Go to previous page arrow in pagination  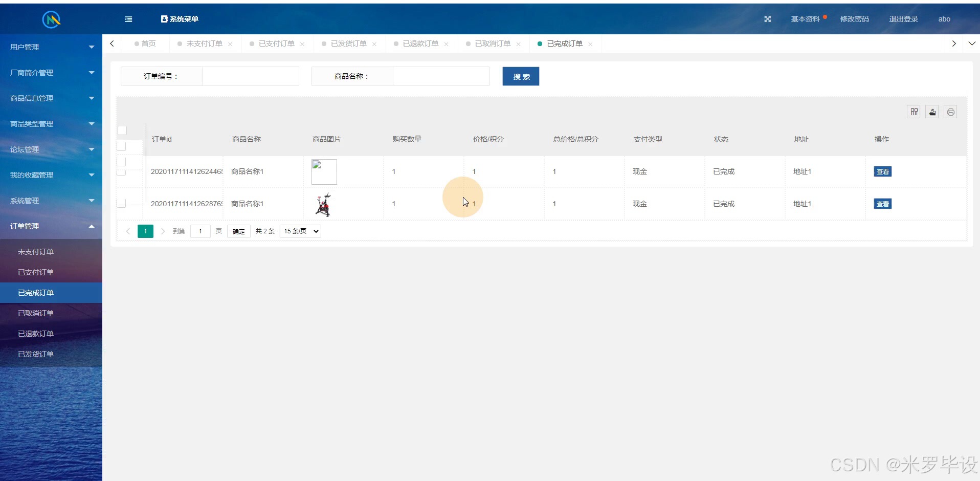pyautogui.click(x=128, y=231)
